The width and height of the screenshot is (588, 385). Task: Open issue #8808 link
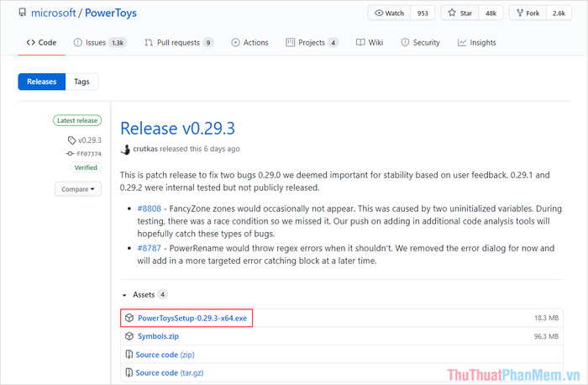[150, 208]
